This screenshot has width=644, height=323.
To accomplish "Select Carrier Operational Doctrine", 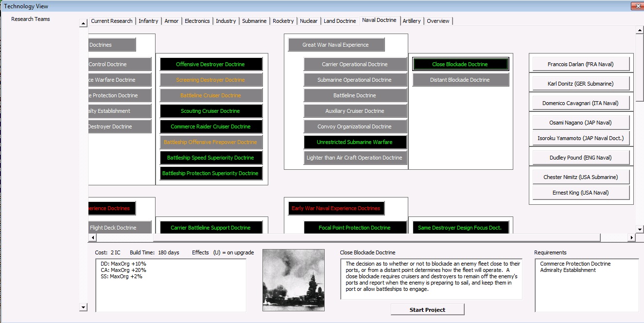I will coord(355,64).
